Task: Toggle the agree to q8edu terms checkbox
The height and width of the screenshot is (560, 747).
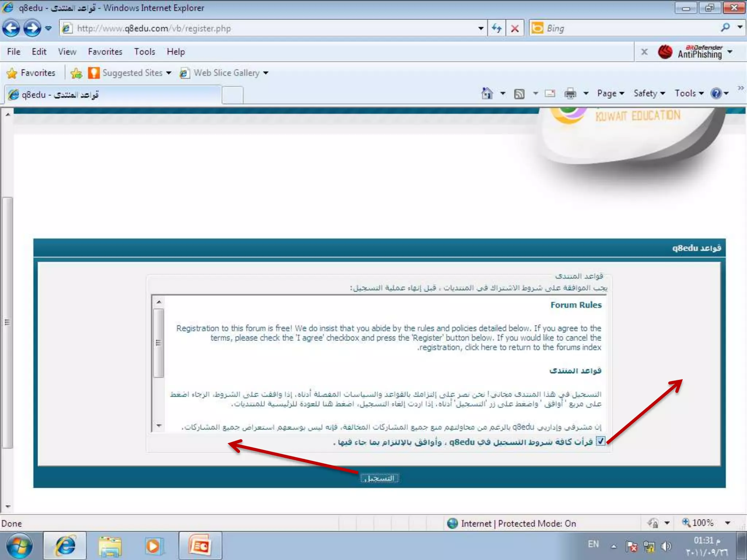Action: coord(600,441)
